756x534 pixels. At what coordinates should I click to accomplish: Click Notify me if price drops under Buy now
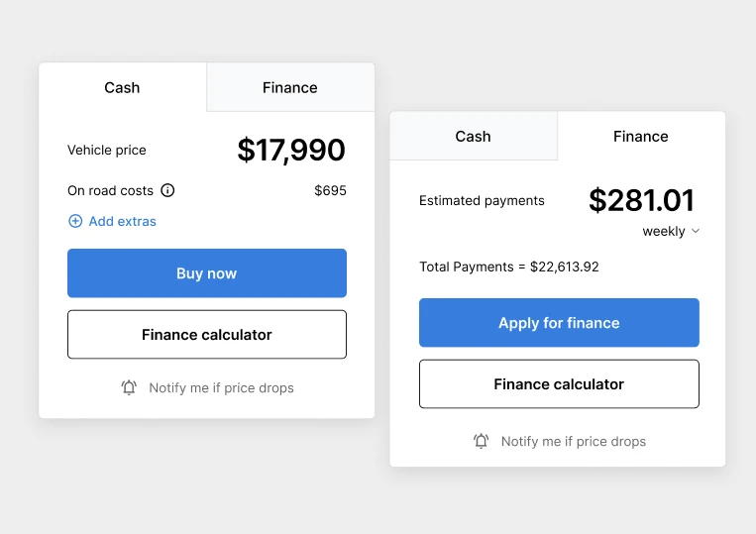pos(221,387)
